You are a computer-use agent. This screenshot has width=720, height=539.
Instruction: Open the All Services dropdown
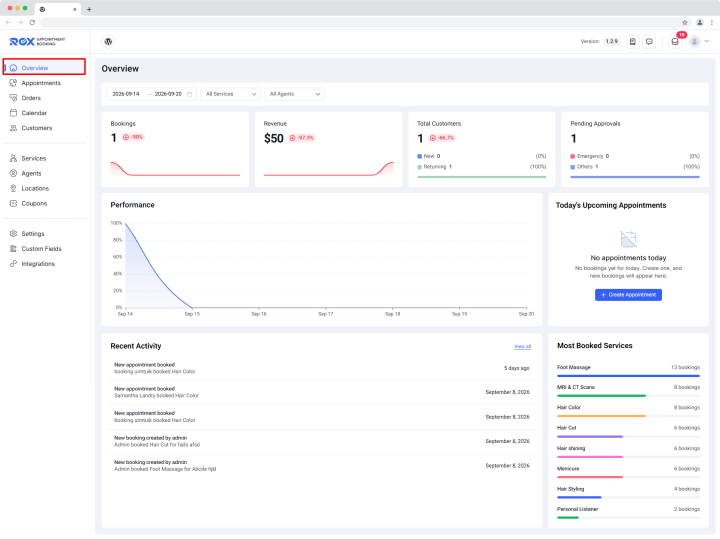pyautogui.click(x=231, y=94)
